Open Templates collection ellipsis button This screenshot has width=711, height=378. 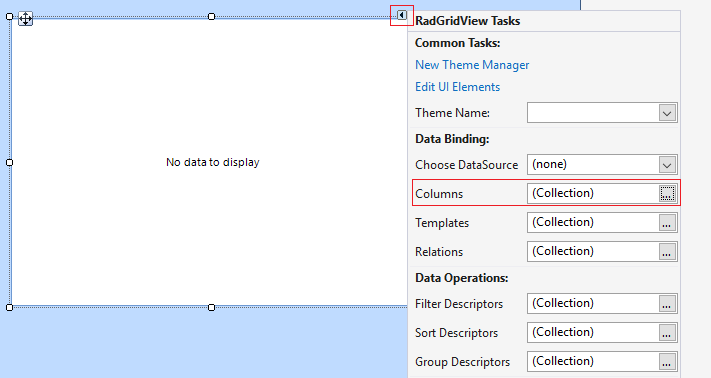point(667,223)
